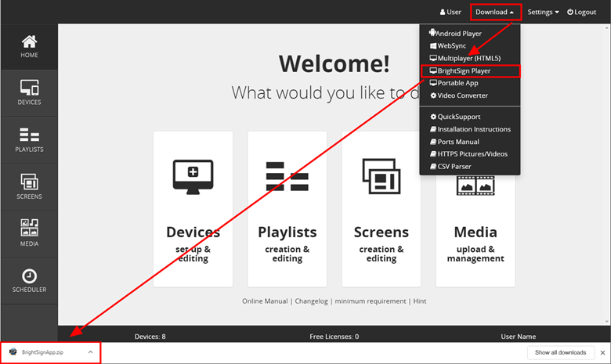Click the user icon beside User

click(443, 12)
